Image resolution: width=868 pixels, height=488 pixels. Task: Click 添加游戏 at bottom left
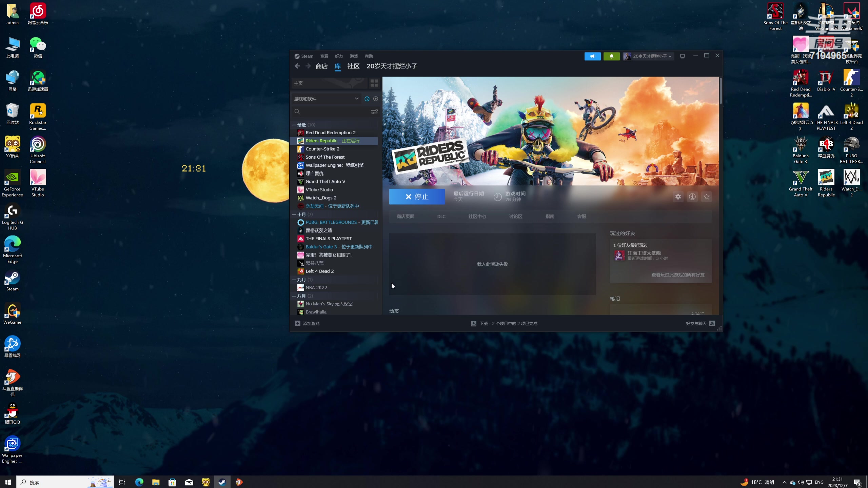[307, 323]
